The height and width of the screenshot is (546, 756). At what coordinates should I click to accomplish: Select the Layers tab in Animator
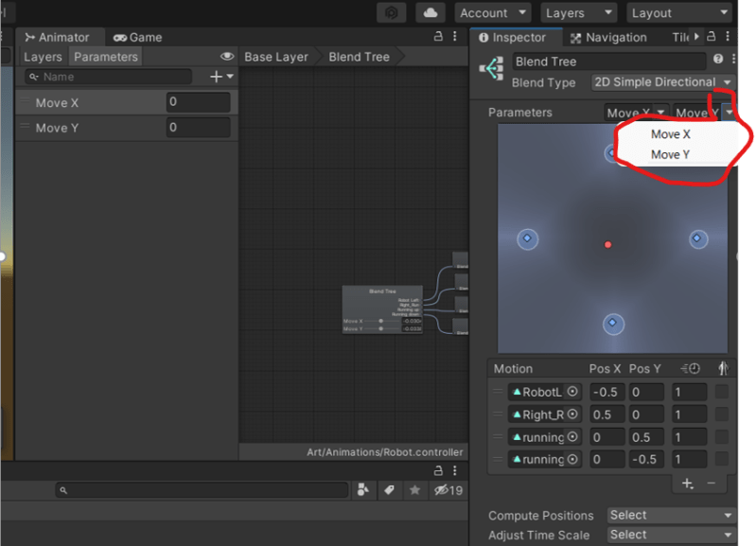click(x=43, y=57)
